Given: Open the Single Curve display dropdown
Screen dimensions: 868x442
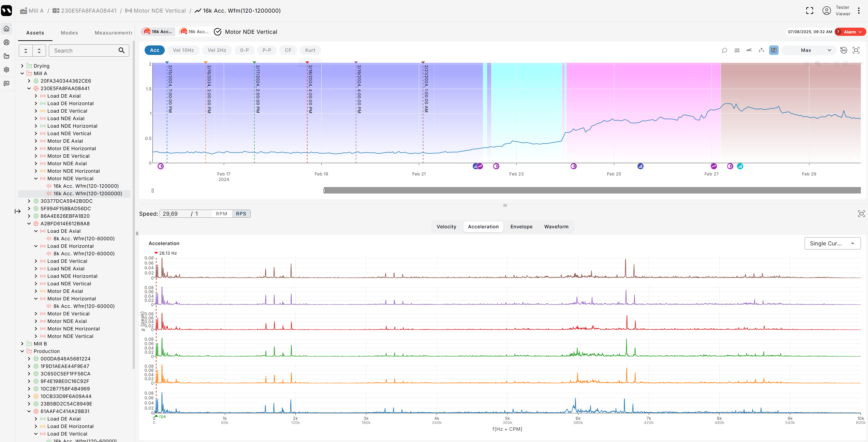Looking at the screenshot, I should pyautogui.click(x=832, y=243).
